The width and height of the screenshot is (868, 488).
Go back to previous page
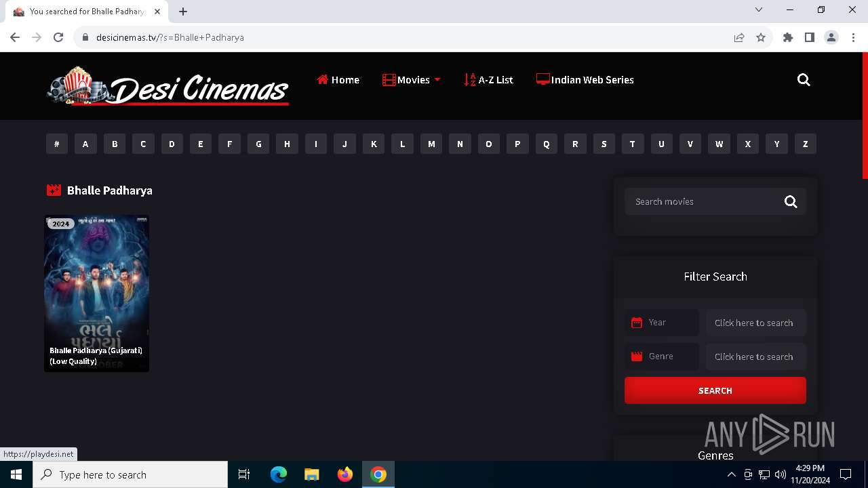point(15,37)
